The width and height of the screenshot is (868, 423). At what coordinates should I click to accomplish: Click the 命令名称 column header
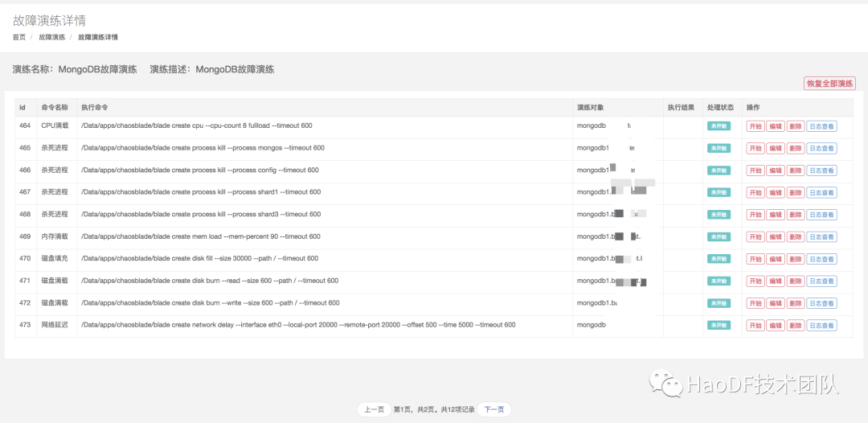(x=55, y=107)
